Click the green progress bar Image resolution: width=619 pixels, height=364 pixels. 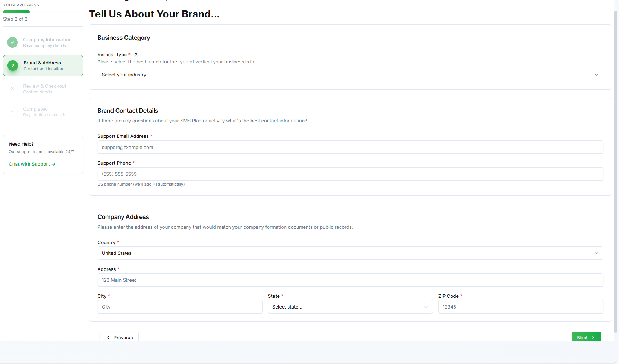[16, 12]
